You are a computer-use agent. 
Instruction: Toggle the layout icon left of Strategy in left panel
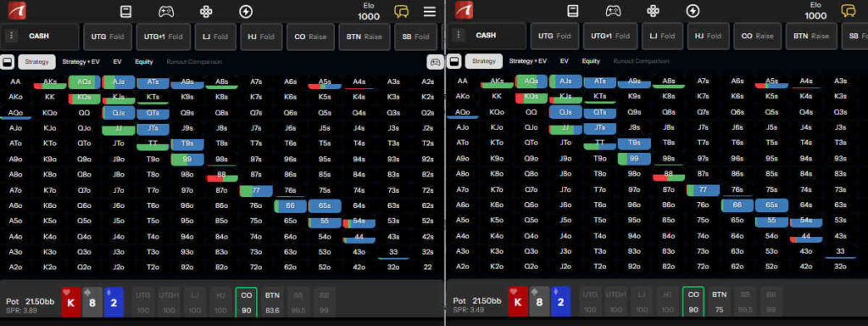(8, 61)
